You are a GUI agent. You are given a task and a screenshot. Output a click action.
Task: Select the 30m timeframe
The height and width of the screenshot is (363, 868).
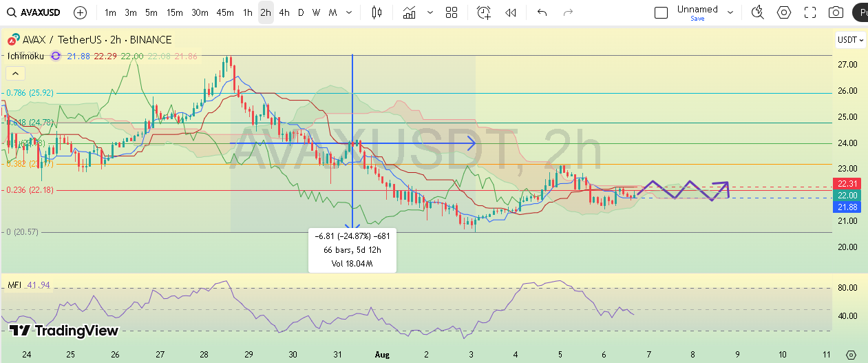tap(200, 12)
